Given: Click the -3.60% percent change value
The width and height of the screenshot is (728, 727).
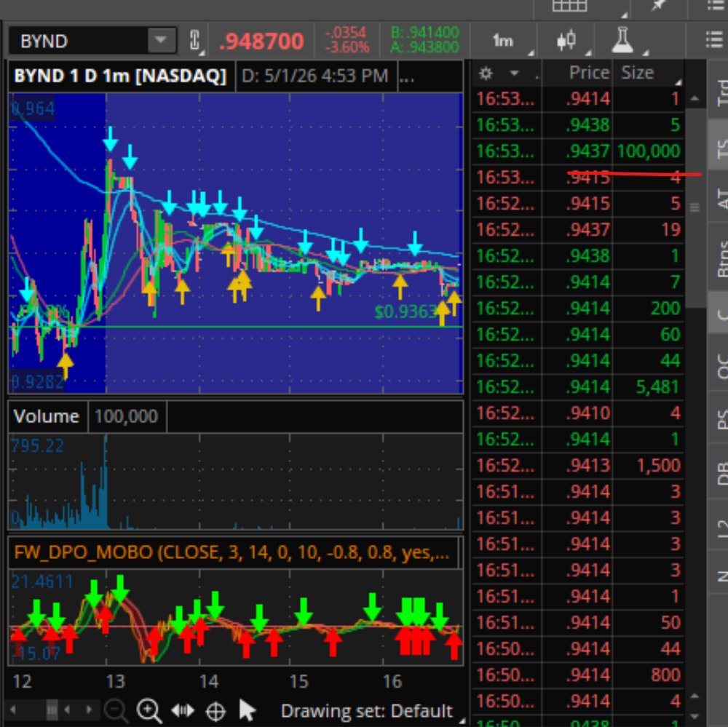Looking at the screenshot, I should click(347, 47).
